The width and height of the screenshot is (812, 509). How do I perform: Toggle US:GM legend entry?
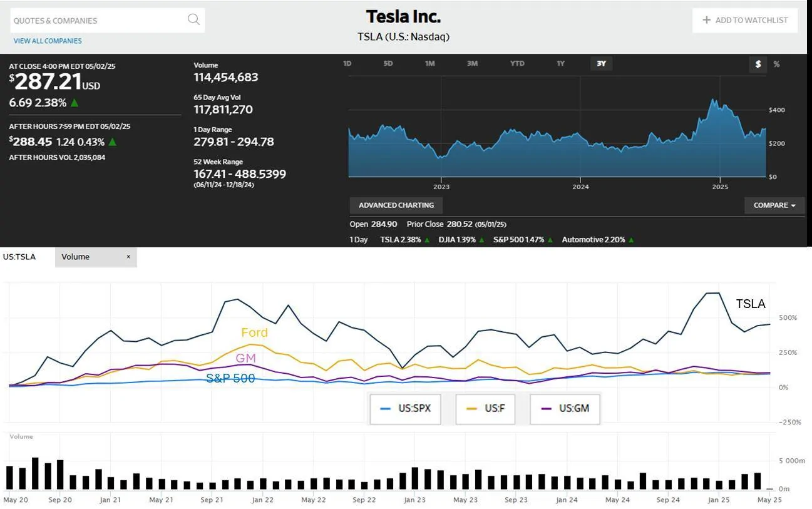pyautogui.click(x=565, y=409)
